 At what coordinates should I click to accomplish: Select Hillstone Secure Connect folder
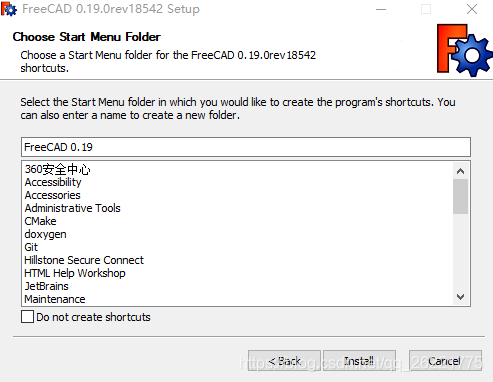(84, 260)
